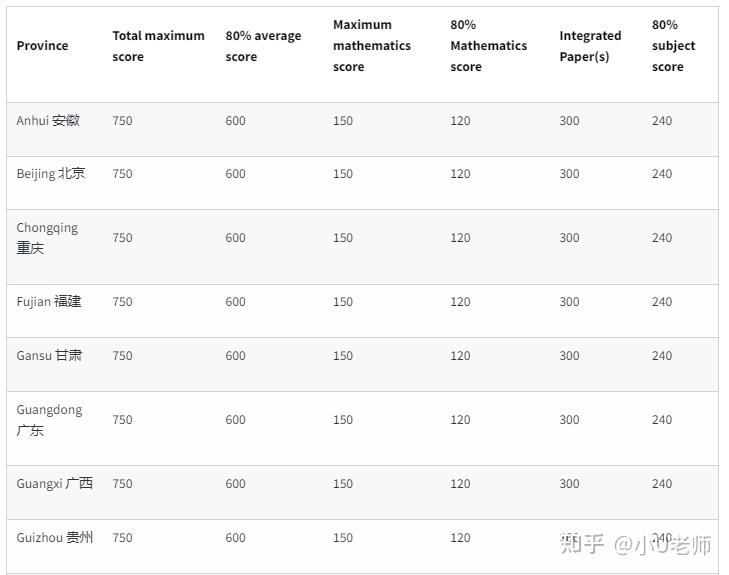
Task: Select the Fujian 福建 province cell
Action: (x=49, y=302)
